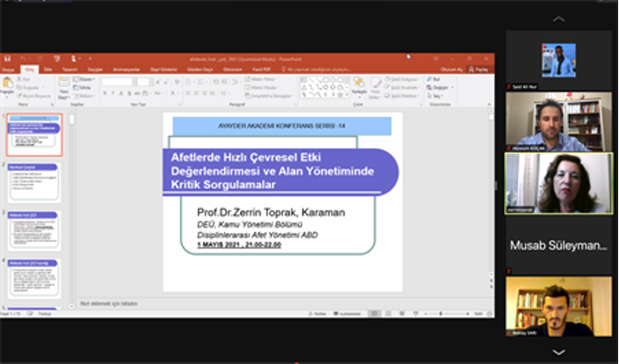This screenshot has height=364, width=619.
Task: Click the Save icon in title bar
Action: click(x=7, y=59)
